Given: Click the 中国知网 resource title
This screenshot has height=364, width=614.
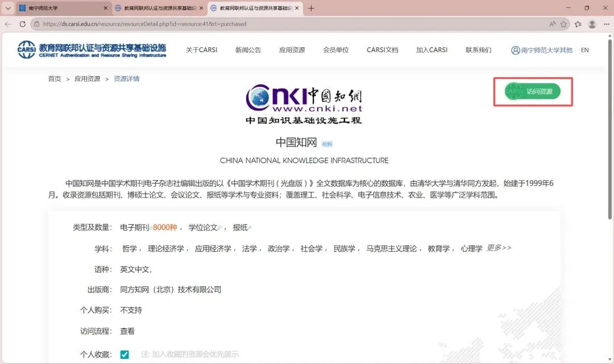Looking at the screenshot, I should (x=296, y=143).
